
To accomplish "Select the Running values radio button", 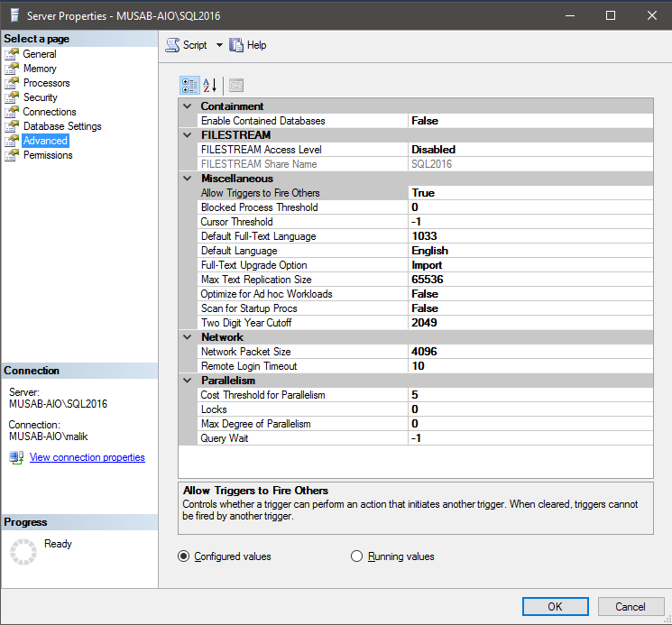I will click(357, 556).
